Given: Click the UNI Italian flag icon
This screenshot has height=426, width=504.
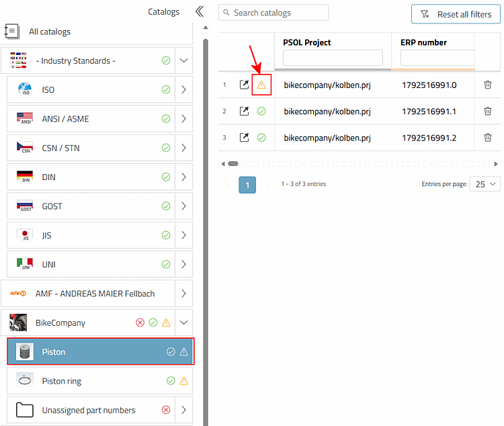Looking at the screenshot, I should [x=25, y=264].
